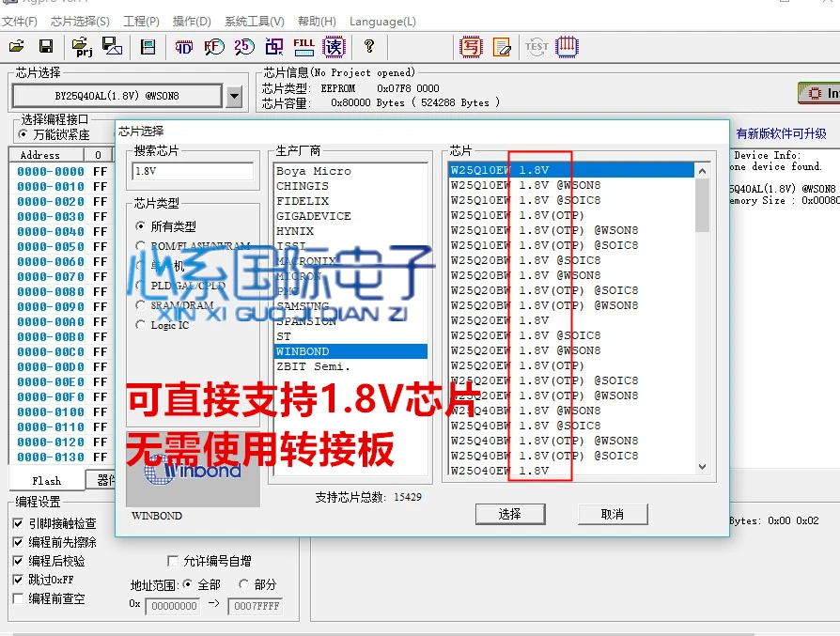
Task: Expand the chip selection dropdown arrow
Action: point(234,97)
